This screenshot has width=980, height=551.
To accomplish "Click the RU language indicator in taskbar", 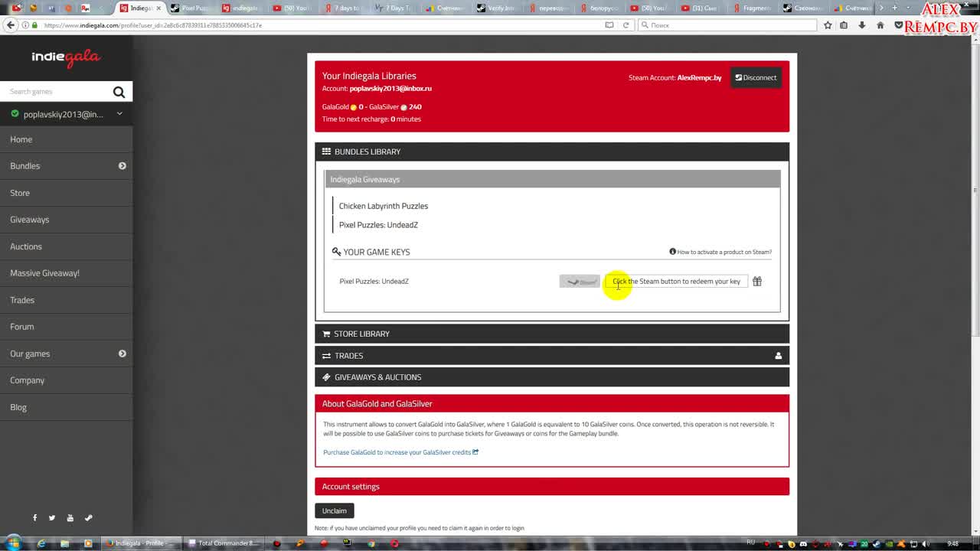I will tap(750, 543).
